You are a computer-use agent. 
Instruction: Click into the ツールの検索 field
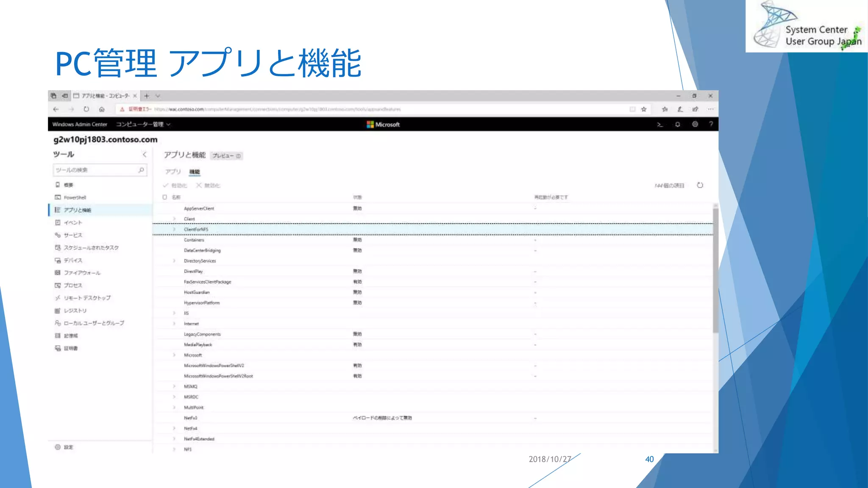[x=100, y=170]
